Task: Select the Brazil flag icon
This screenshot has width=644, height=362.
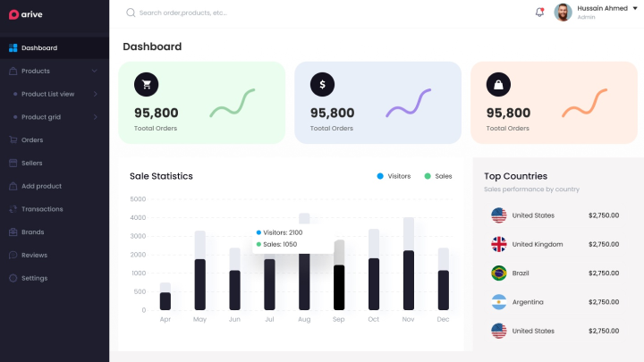Action: [x=498, y=273]
